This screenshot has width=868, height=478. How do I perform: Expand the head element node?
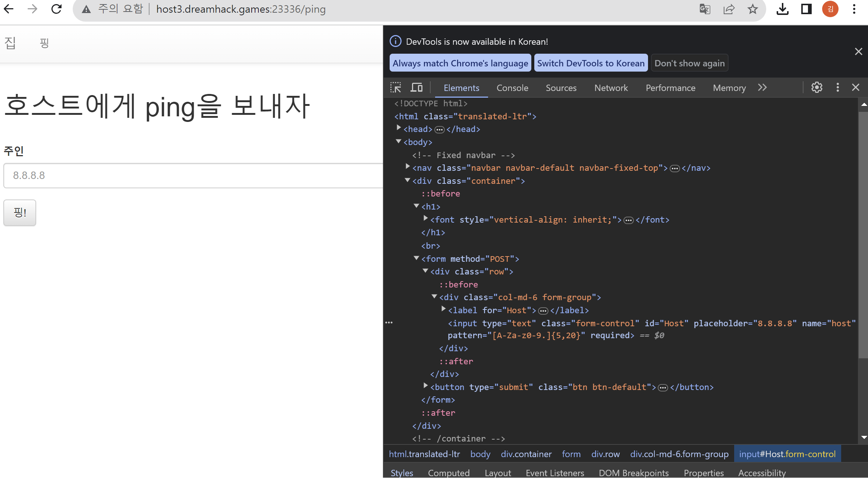(x=399, y=128)
